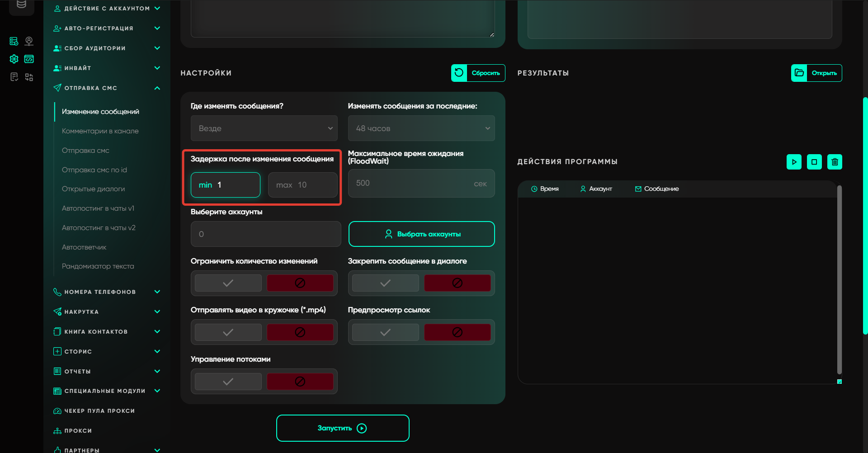This screenshot has width=868, height=453.
Task: Enable Предпросмотр ссылок with checkmark toggle
Action: point(385,332)
